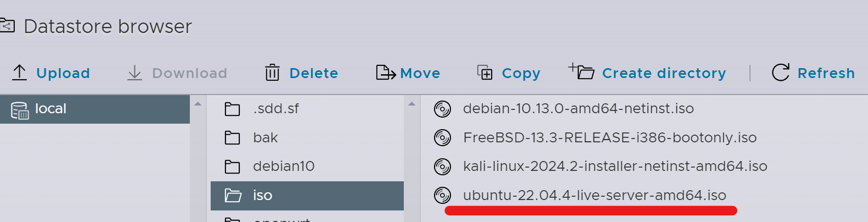Click the Move file icon
868x222 pixels.
click(x=386, y=73)
